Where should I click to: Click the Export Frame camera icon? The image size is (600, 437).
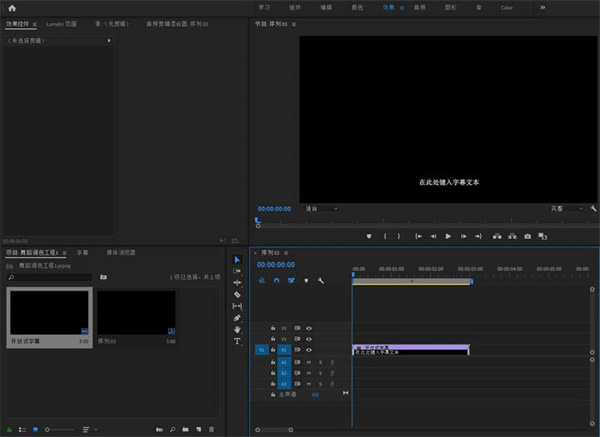527,236
